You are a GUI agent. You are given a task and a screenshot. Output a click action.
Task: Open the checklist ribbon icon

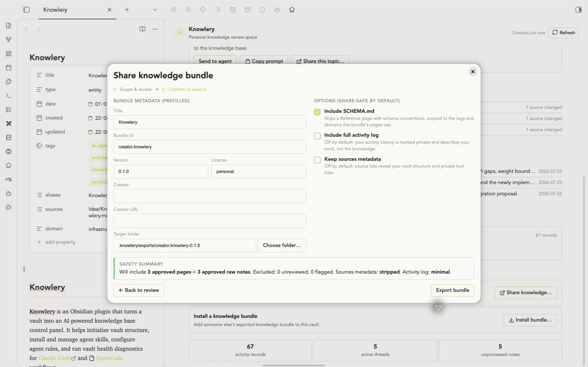pos(9,109)
